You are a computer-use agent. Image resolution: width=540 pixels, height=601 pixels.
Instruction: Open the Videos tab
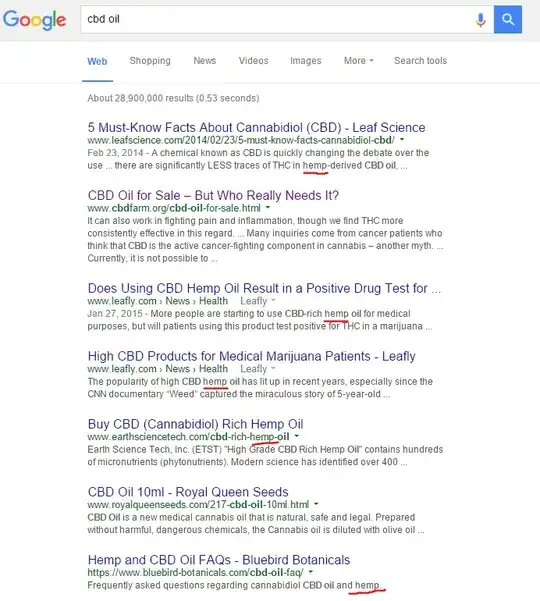tap(253, 61)
